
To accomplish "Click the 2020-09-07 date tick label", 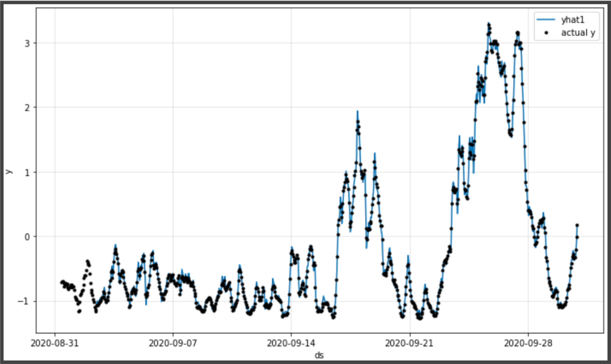I will [x=173, y=343].
